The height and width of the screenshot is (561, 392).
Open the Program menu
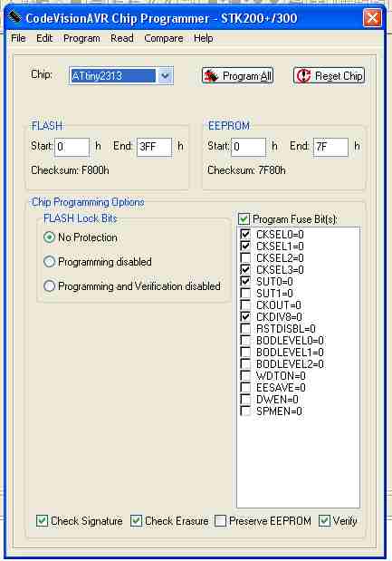click(x=81, y=38)
